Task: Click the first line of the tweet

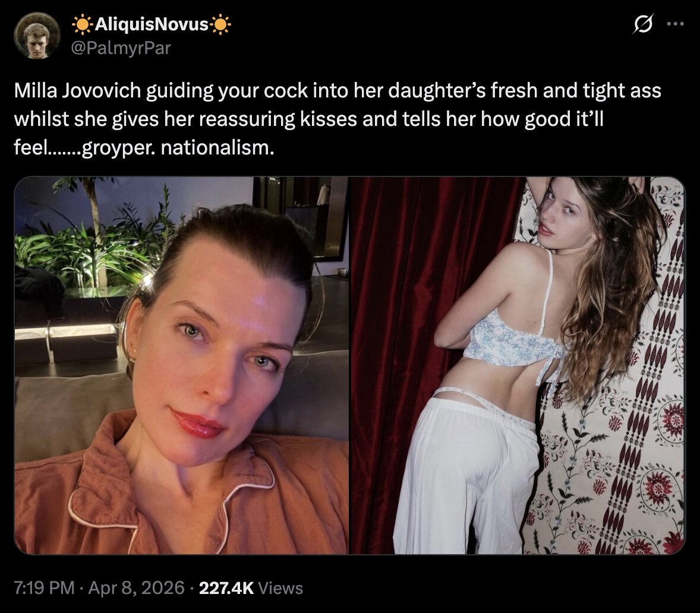Action: coord(338,90)
